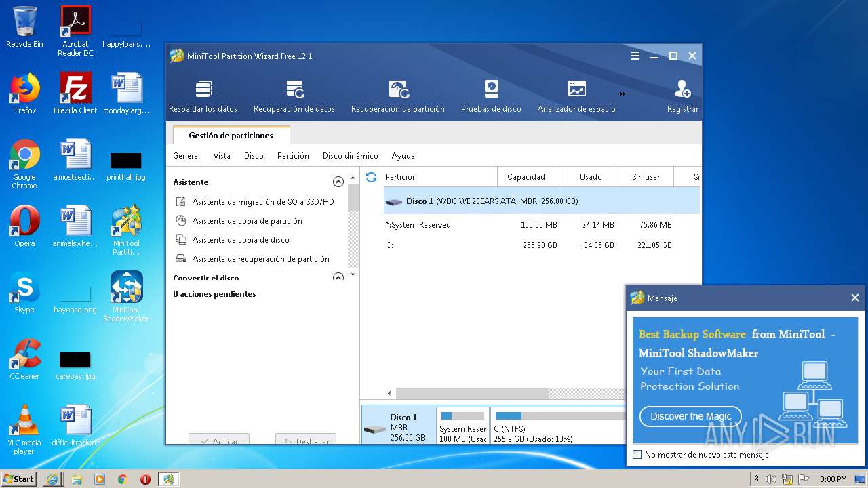Sort by Sin usar column header
Viewport: 868px width, 488px height.
(645, 177)
